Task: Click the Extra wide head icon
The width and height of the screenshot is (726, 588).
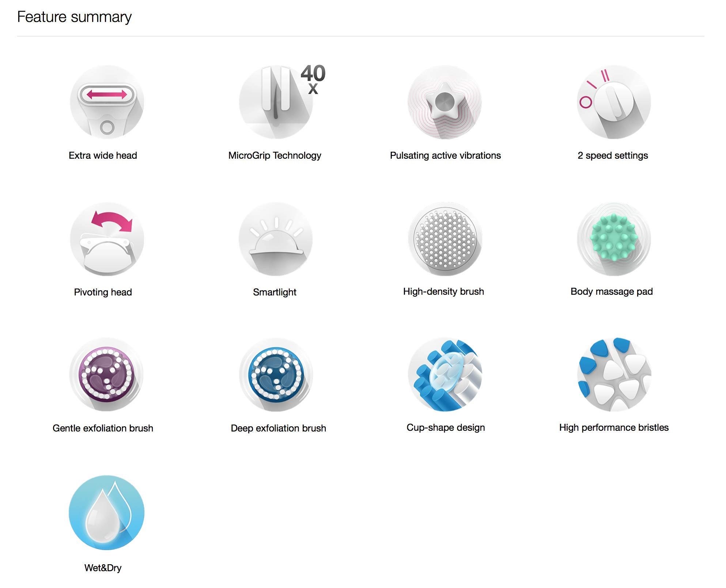Action: [107, 102]
